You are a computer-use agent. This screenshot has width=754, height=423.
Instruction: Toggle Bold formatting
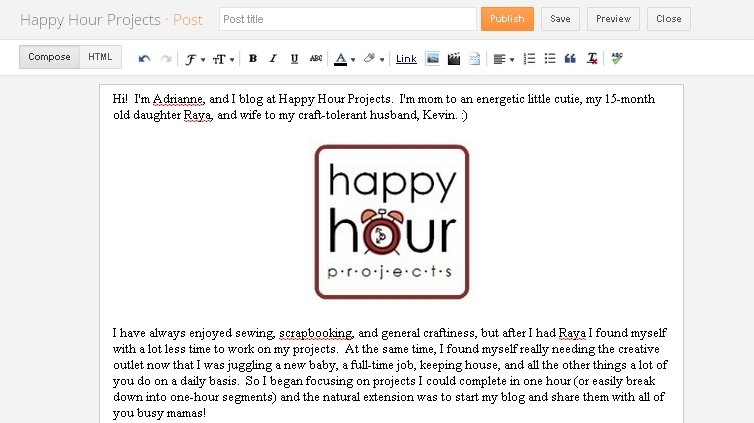(x=252, y=59)
